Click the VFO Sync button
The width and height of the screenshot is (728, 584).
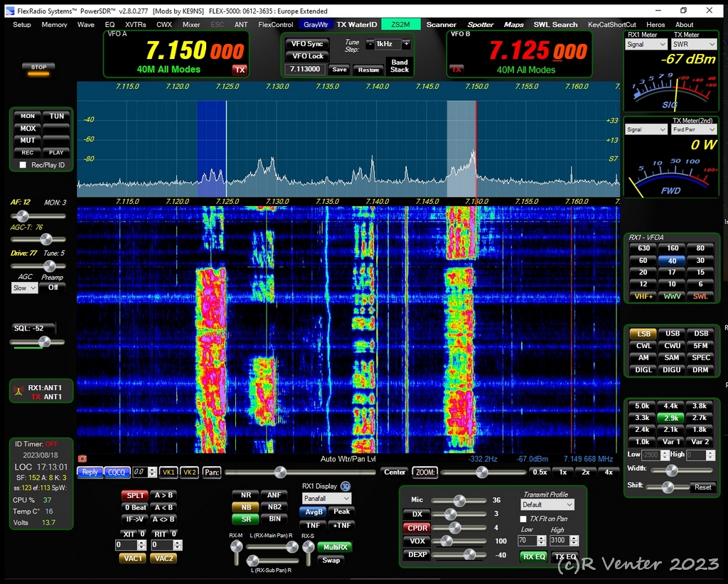(x=307, y=44)
